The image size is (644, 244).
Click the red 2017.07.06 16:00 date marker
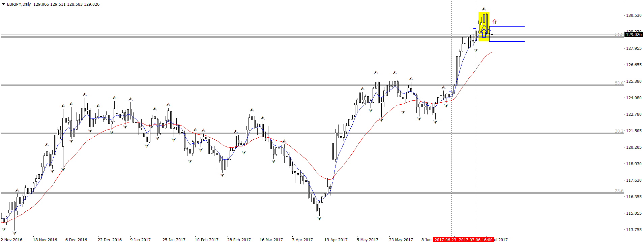coord(476,240)
